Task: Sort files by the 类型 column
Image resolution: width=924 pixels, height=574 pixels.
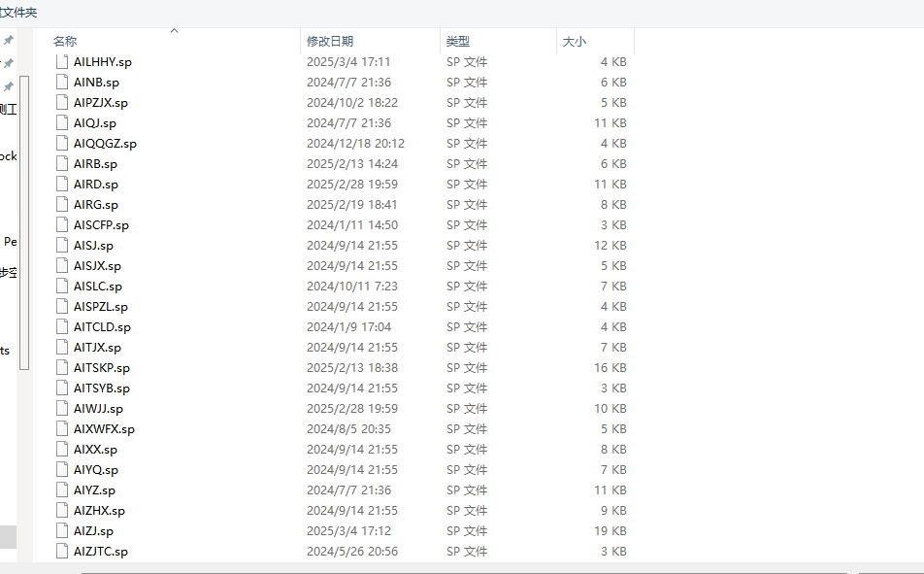Action: tap(458, 42)
